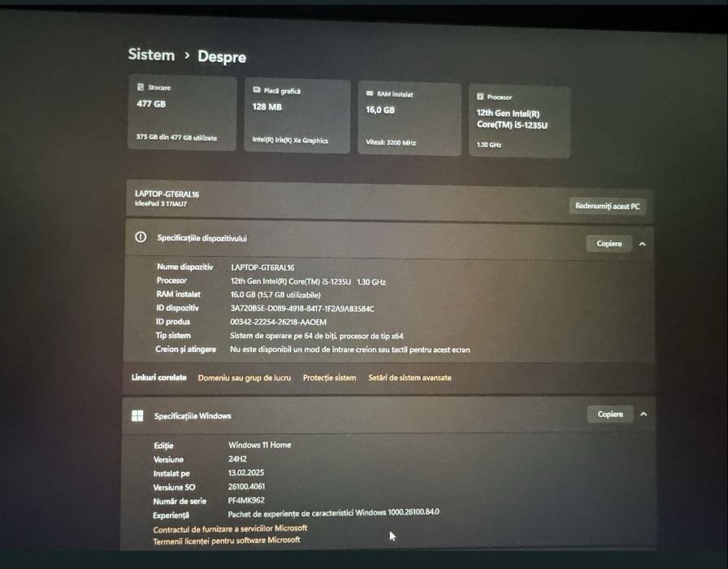Image resolution: width=728 pixels, height=569 pixels.
Task: Click the Intel(R) Iris(R) Xe Graphics text
Action: [x=290, y=140]
